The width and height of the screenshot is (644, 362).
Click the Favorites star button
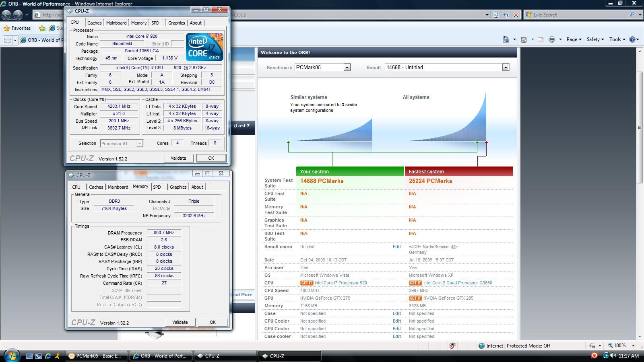[17, 28]
